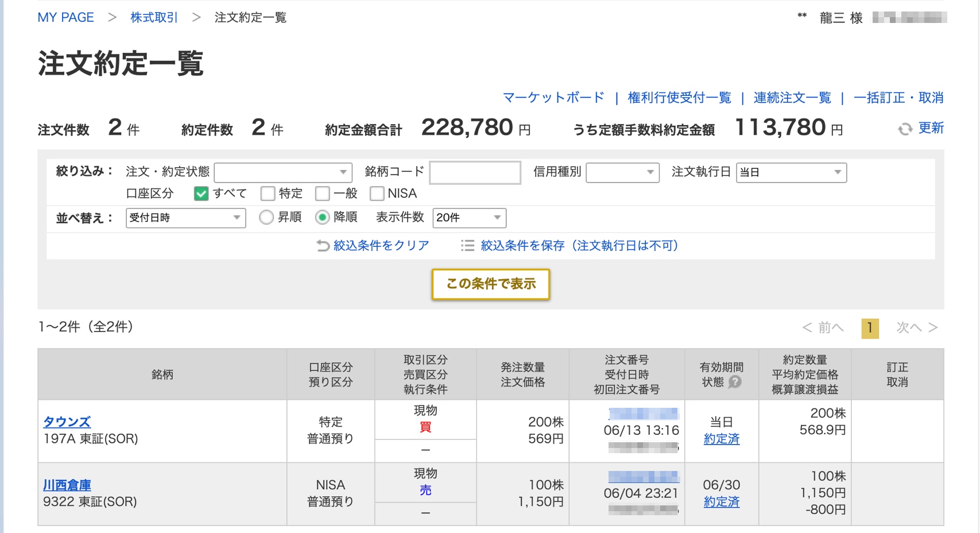Click page number 1 in pagination
980x533 pixels.
[870, 328]
